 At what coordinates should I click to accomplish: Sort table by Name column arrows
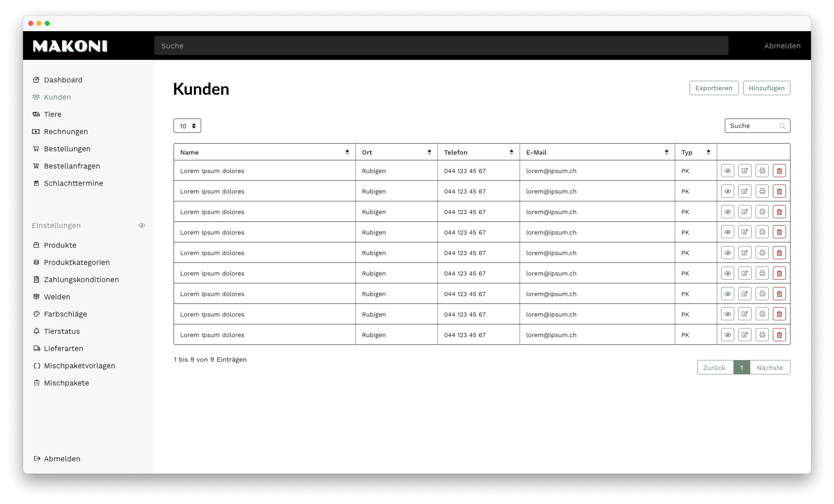pyautogui.click(x=347, y=152)
